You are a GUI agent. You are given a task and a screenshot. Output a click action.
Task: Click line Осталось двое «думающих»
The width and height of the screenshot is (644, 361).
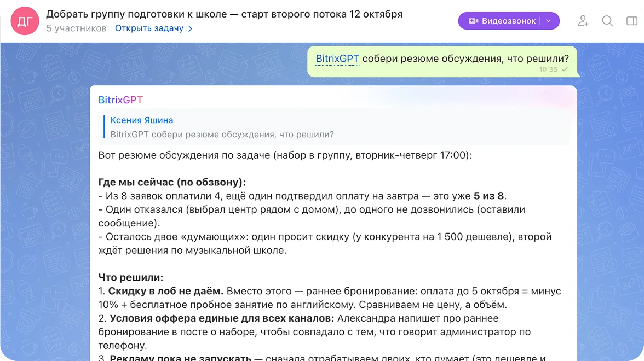(325, 243)
